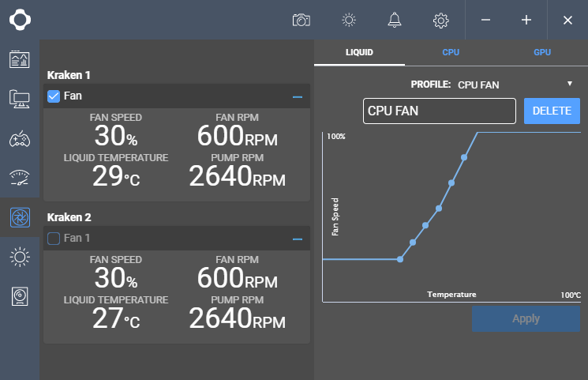588x380 pixels.
Task: Click the Kraken 1 heading
Action: click(69, 75)
